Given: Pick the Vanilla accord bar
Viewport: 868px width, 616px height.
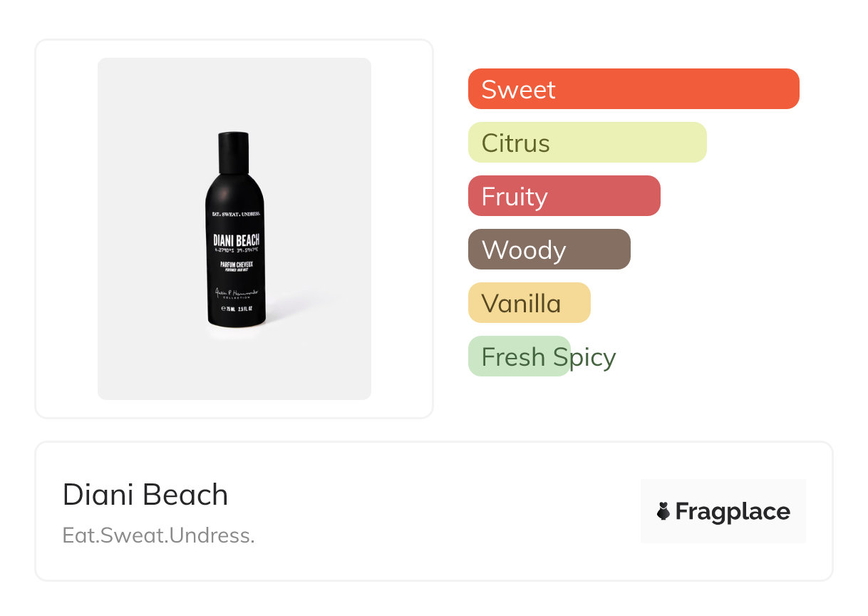Looking at the screenshot, I should click(529, 303).
